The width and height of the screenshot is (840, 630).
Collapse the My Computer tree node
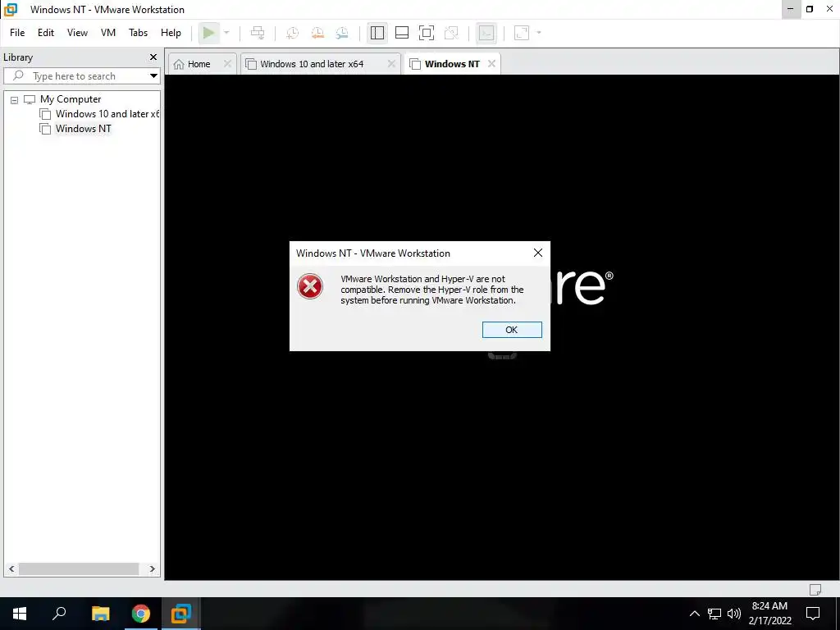coord(15,99)
